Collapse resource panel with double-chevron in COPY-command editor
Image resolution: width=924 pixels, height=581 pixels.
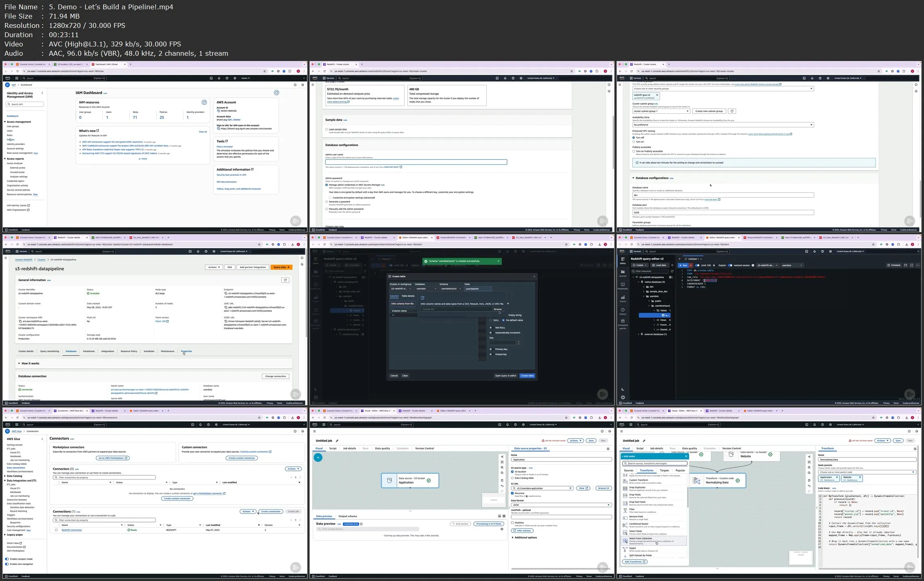[672, 265]
